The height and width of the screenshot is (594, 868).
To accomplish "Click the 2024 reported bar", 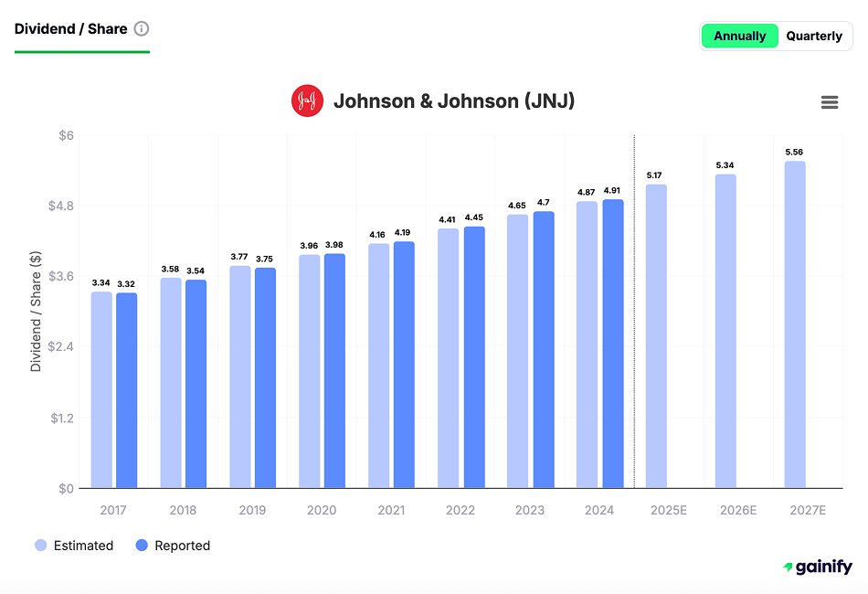I will [612, 344].
